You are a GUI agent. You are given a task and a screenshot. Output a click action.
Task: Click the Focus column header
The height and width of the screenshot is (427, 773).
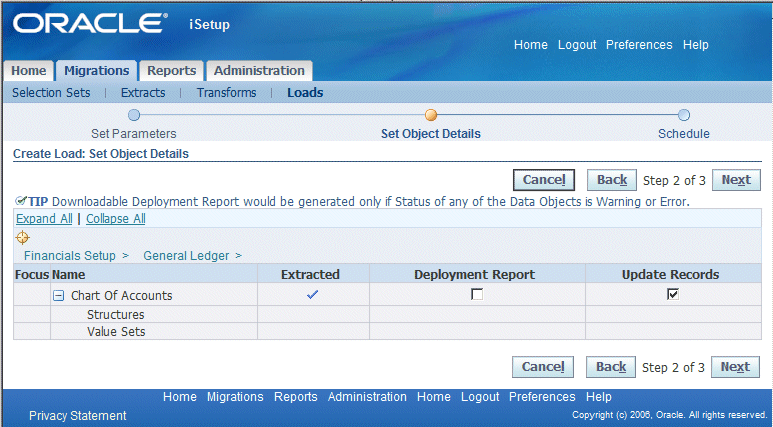pyautogui.click(x=32, y=275)
